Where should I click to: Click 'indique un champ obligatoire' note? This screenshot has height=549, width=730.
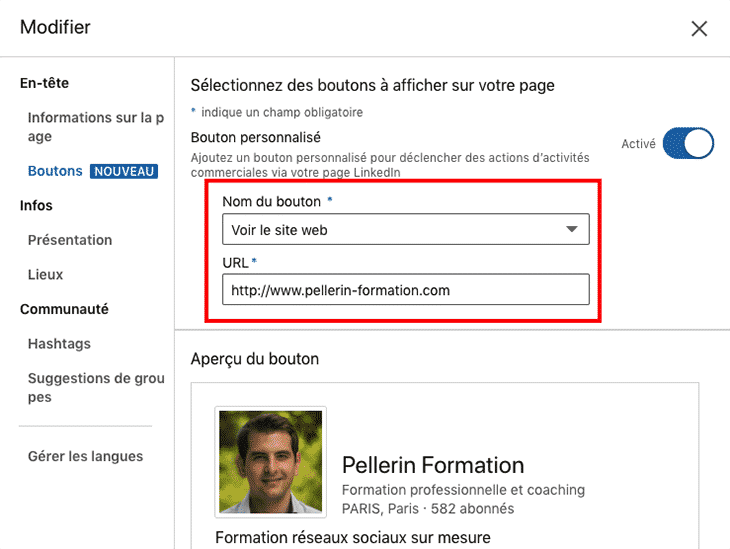pos(282,112)
